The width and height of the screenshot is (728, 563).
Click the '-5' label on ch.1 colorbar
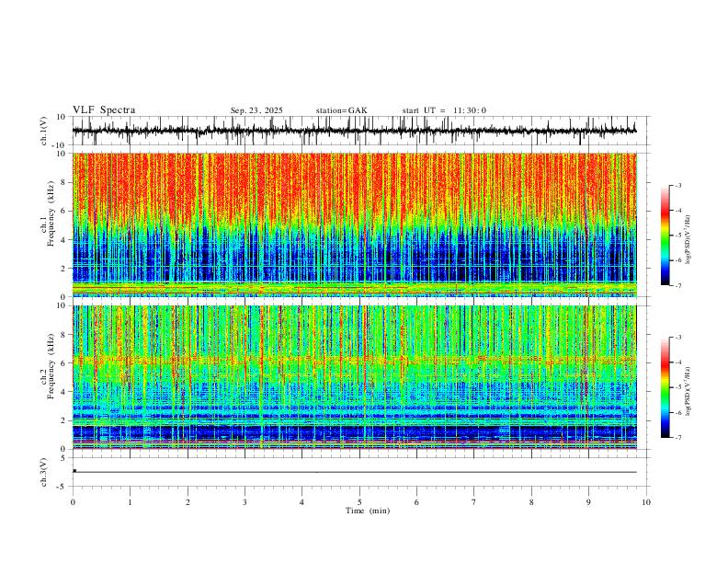(678, 236)
